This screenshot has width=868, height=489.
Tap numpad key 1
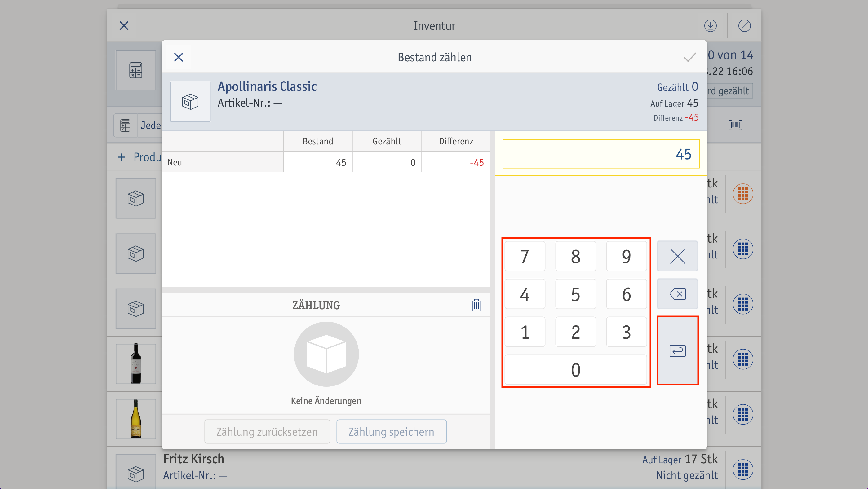click(525, 332)
